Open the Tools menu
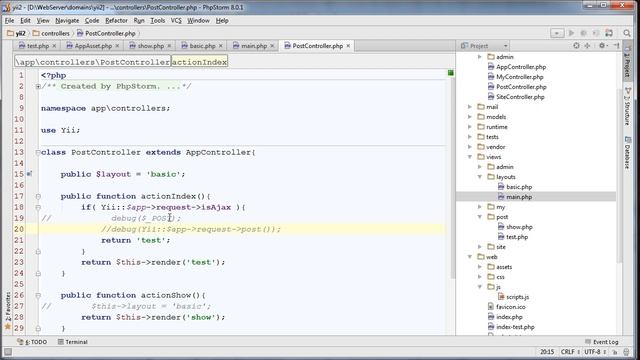640x360 pixels. [158, 20]
